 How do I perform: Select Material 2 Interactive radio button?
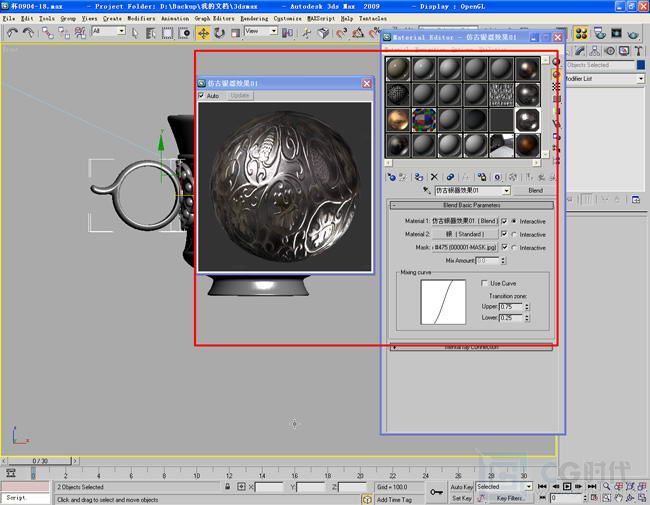514,235
